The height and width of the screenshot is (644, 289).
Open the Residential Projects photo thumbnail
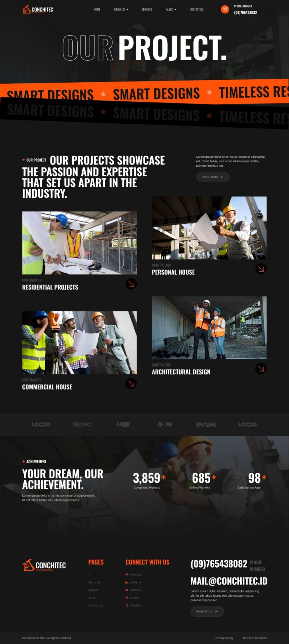79,243
